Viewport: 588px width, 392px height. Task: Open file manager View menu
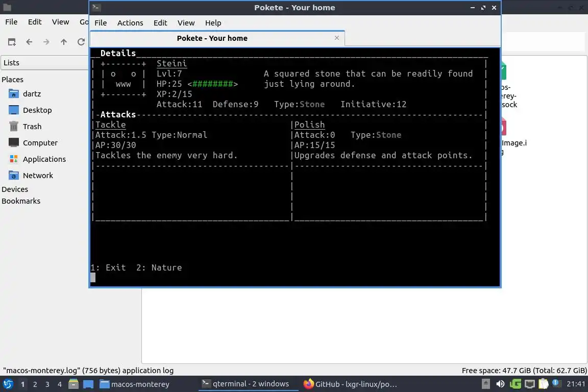pyautogui.click(x=60, y=22)
